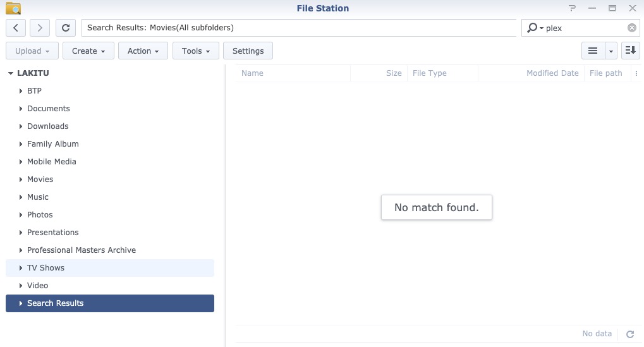The height and width of the screenshot is (347, 644).
Task: Go forward to the next folder
Action: (x=40, y=28)
